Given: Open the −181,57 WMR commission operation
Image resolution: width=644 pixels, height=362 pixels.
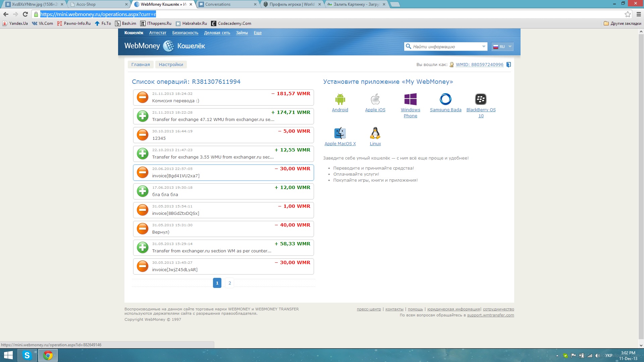Looking at the screenshot, I should 223,97.
